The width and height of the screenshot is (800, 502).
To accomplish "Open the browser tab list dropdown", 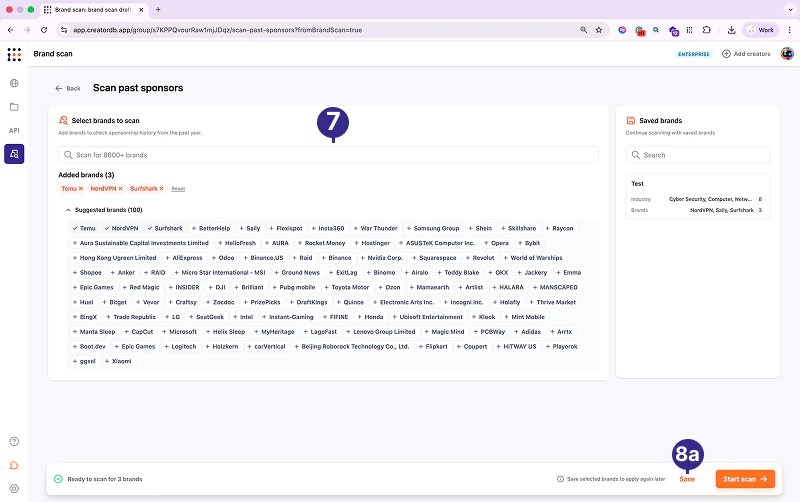I will coord(790,10).
